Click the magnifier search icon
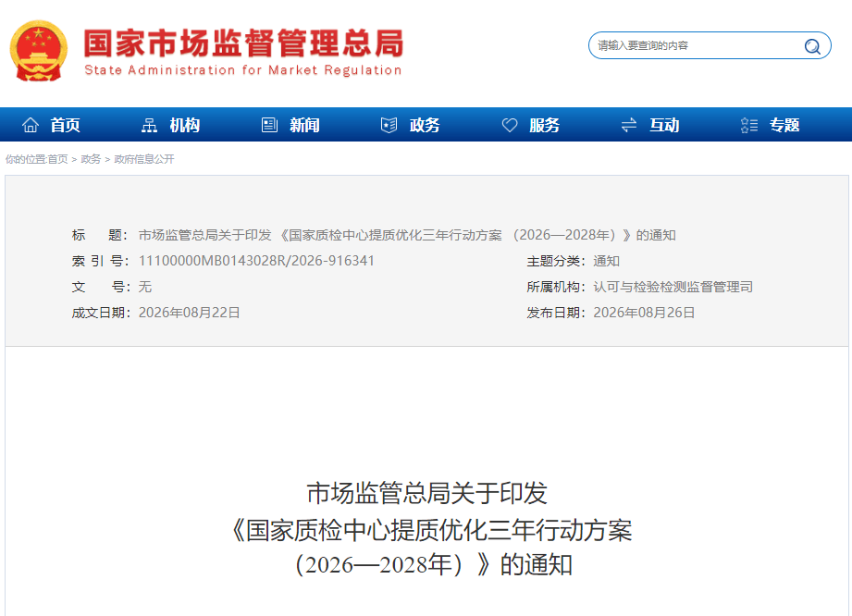Screen dimensions: 852x616 (x=812, y=46)
